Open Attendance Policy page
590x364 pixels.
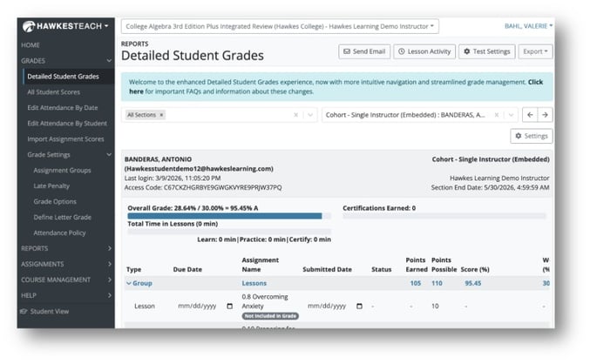59,233
